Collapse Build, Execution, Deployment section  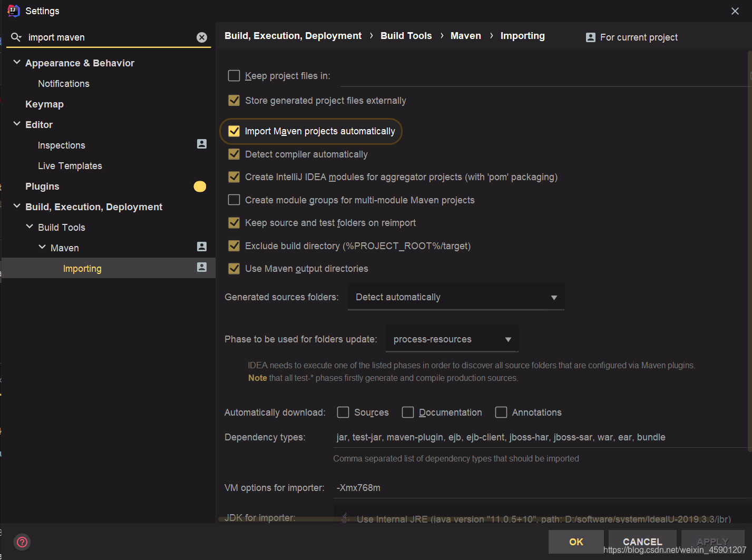[17, 206]
